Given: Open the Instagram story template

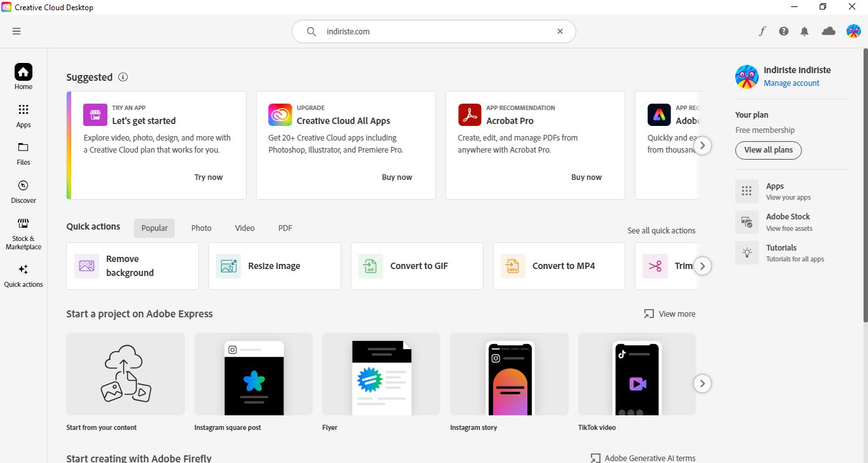Looking at the screenshot, I should pos(509,374).
